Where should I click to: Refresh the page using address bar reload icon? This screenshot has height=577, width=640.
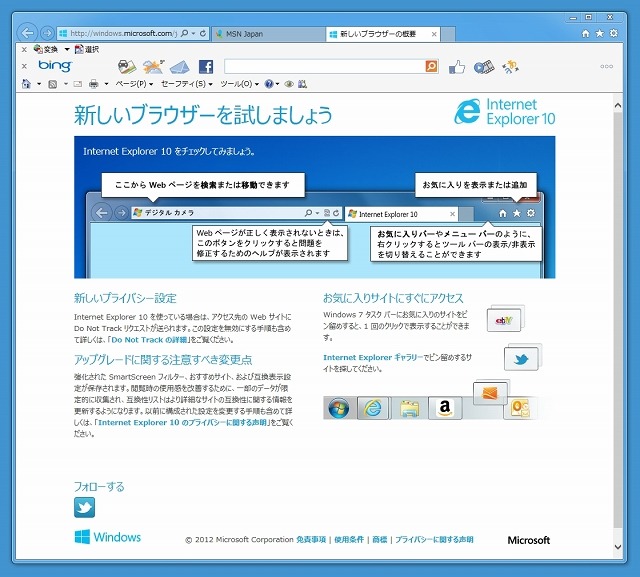(x=203, y=33)
